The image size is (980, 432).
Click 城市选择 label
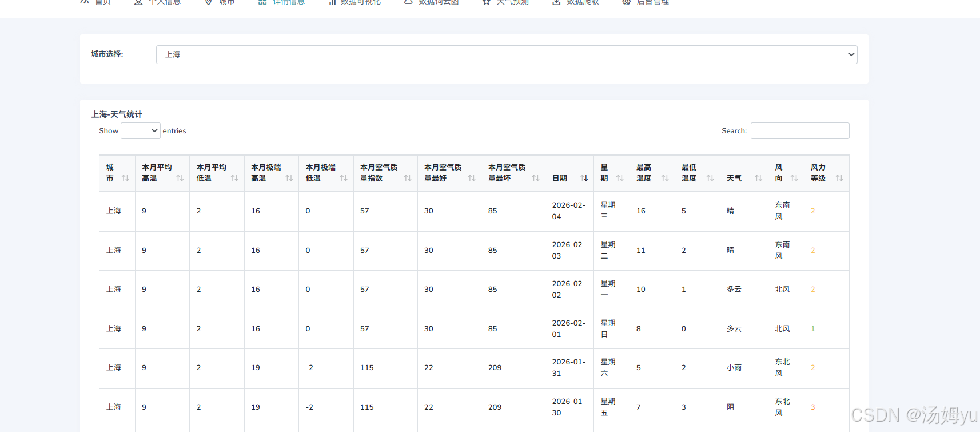pyautogui.click(x=107, y=54)
